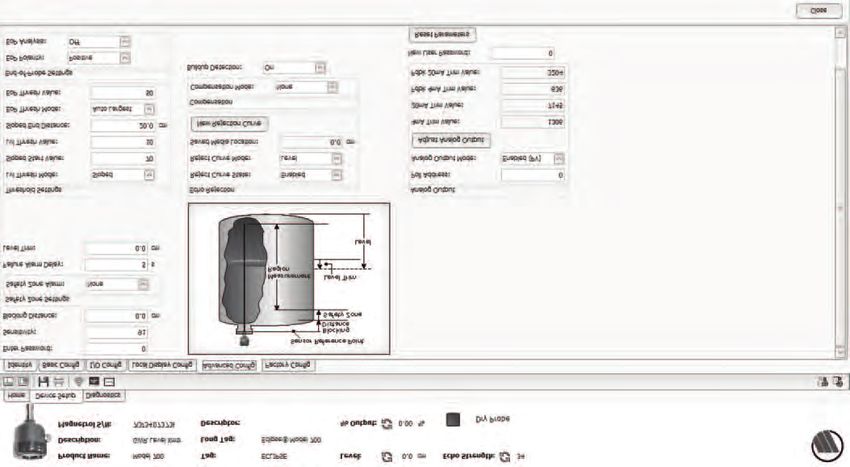
Task: Open the Diagnostics tab
Action: click(100, 396)
